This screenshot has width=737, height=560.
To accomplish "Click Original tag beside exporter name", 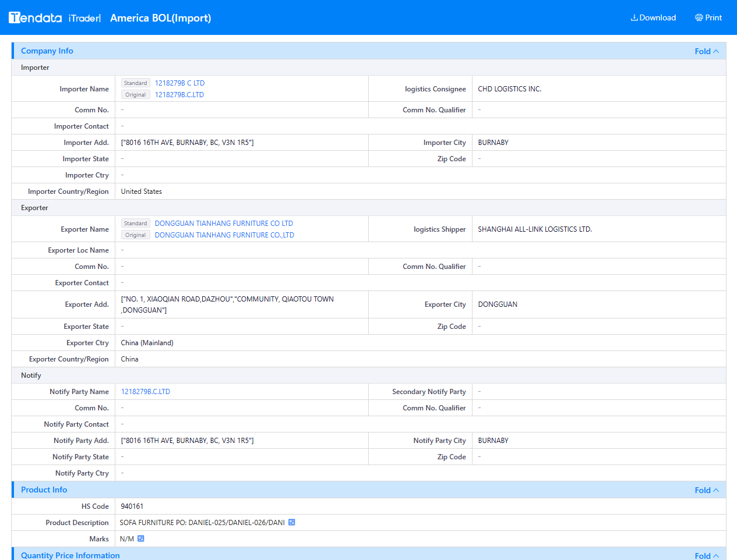I will [x=136, y=235].
